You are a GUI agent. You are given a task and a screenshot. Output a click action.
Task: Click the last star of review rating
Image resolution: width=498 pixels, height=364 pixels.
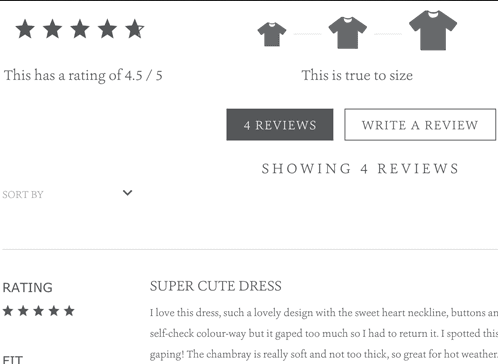point(69,311)
